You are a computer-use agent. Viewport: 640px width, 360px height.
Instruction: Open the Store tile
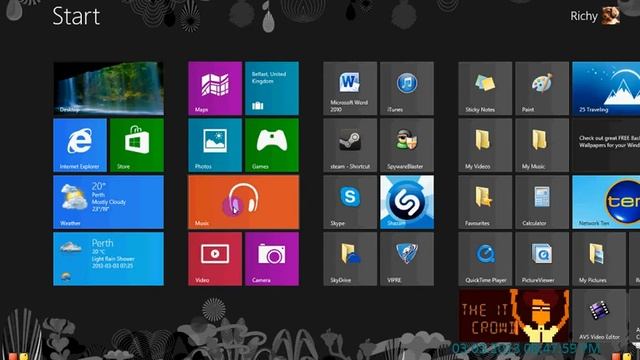137,145
